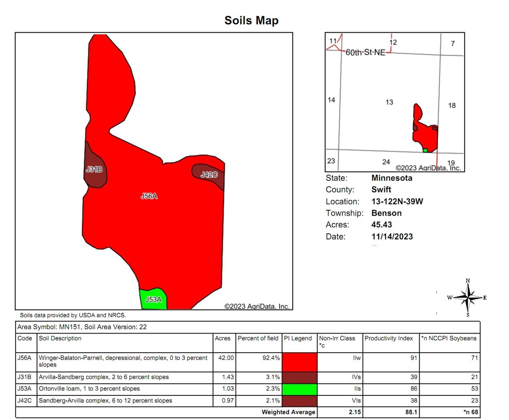Click the red J56A PI Legend swatch

coord(299,362)
